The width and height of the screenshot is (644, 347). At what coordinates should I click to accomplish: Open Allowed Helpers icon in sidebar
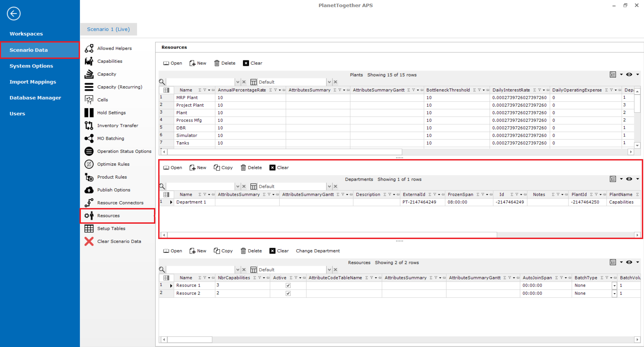coord(89,48)
